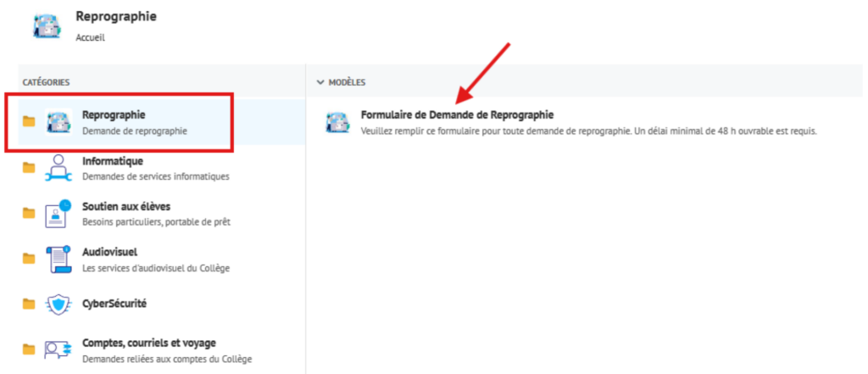Select the Soutien aux élèves category
This screenshot has width=868, height=374.
click(x=124, y=206)
